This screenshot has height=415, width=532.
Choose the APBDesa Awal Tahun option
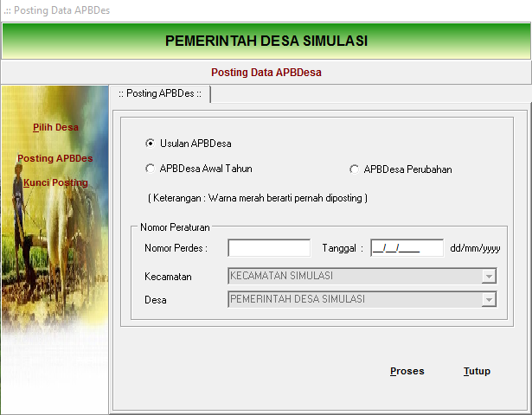point(151,169)
